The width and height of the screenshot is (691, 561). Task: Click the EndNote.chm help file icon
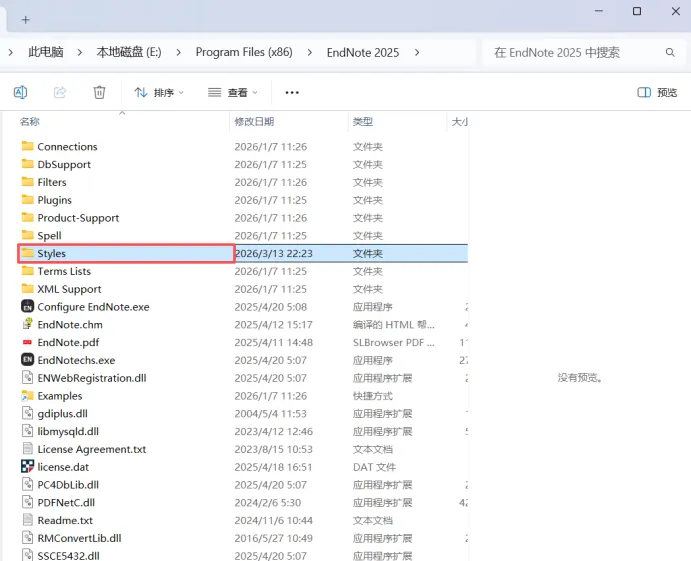tap(27, 324)
